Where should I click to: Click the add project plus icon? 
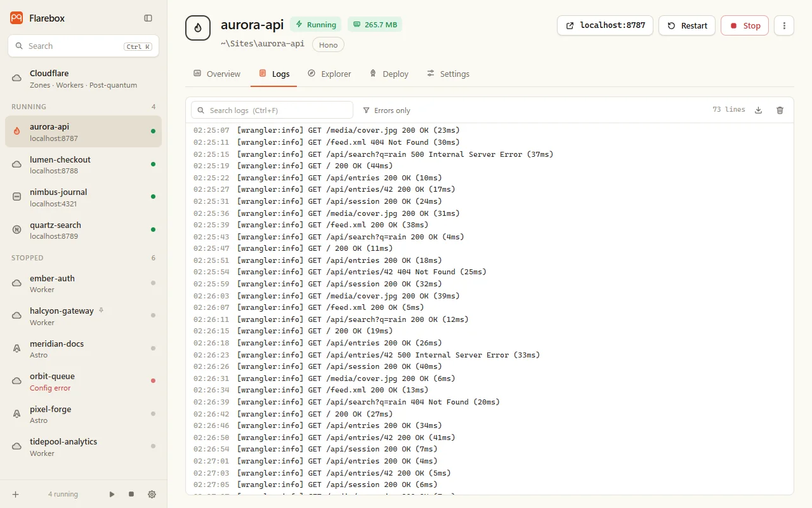[x=16, y=494]
